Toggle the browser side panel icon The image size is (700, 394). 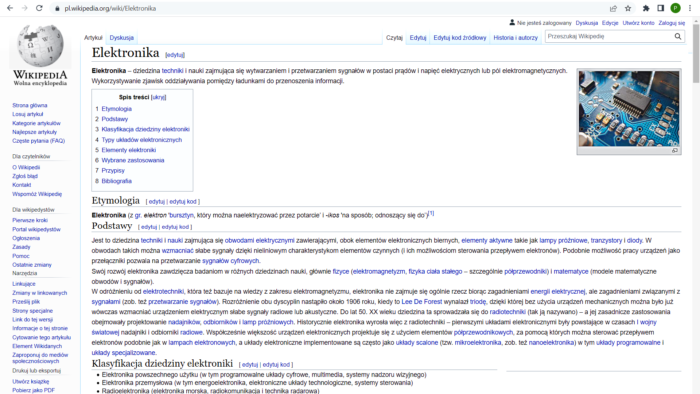tap(661, 8)
